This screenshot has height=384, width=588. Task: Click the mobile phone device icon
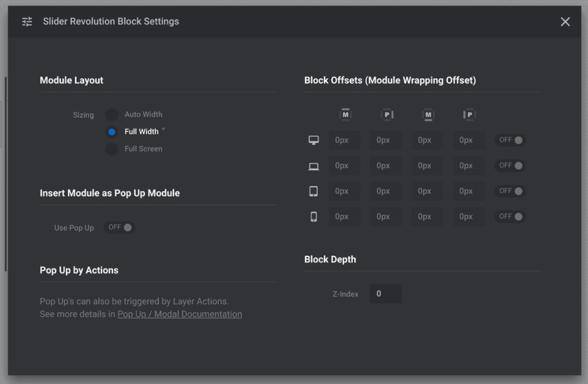pos(314,217)
